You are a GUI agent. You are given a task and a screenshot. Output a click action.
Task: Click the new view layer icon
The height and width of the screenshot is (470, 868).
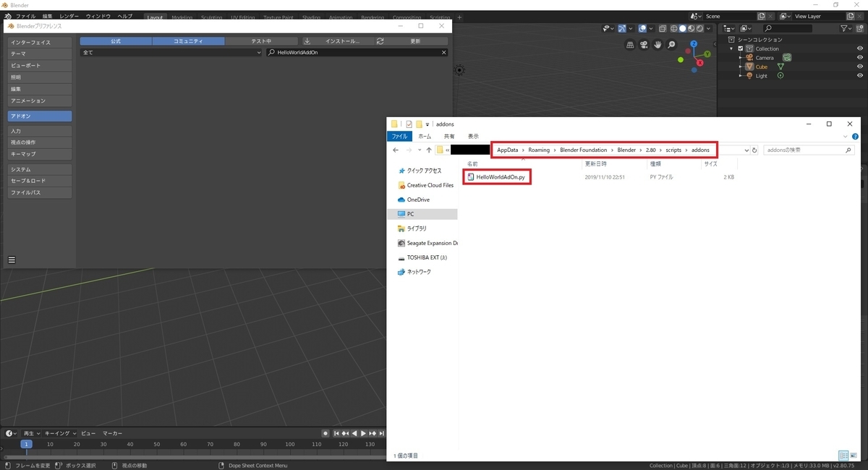pos(850,16)
